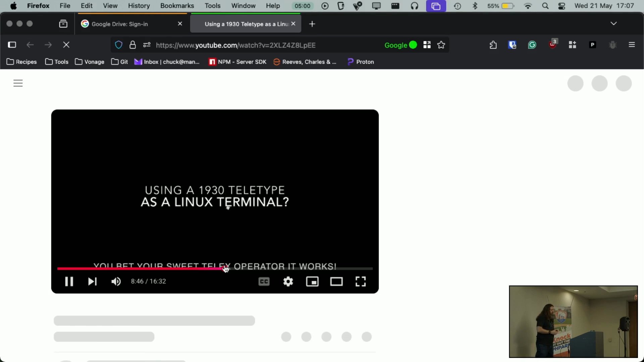Click the extension icon showing badge 3

pyautogui.click(x=552, y=45)
